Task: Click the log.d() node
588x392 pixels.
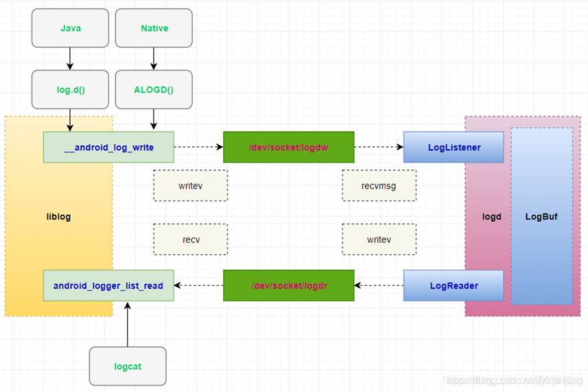Action: pos(69,90)
